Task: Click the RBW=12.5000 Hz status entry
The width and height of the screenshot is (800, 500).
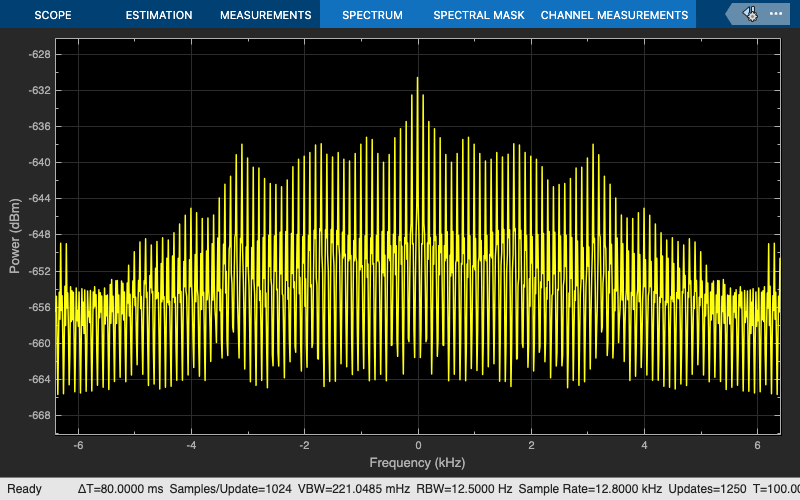Action: pyautogui.click(x=464, y=489)
